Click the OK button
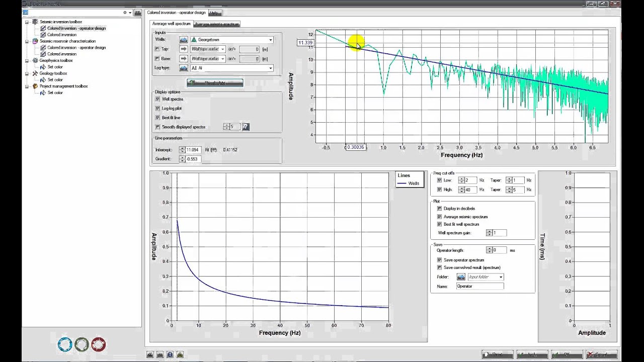This screenshot has height=362, width=644. [x=567, y=354]
